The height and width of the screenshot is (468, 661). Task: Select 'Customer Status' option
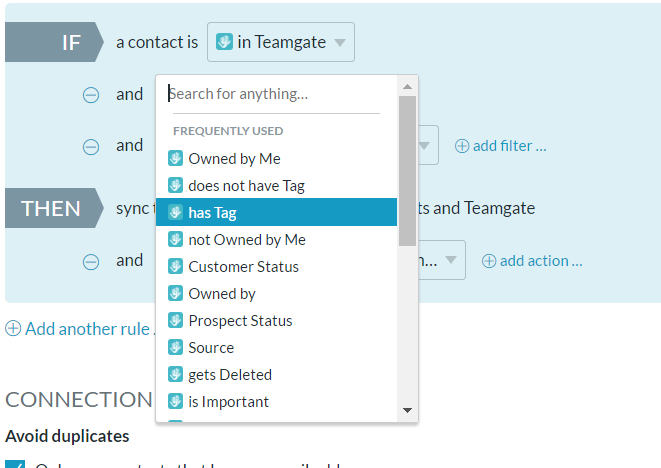point(277,266)
